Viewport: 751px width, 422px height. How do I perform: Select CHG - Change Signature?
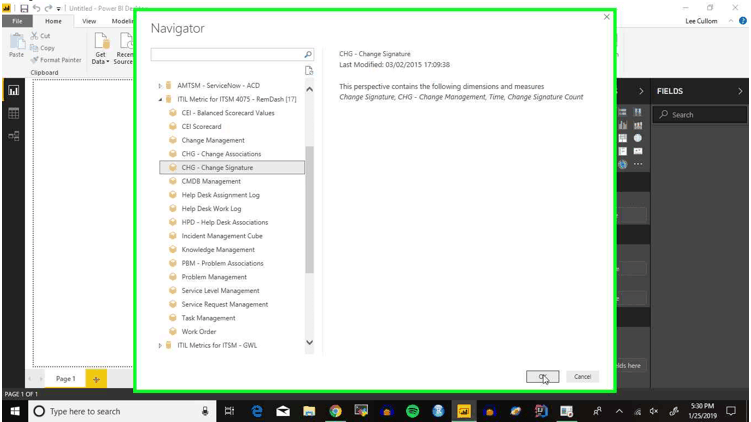[232, 168]
